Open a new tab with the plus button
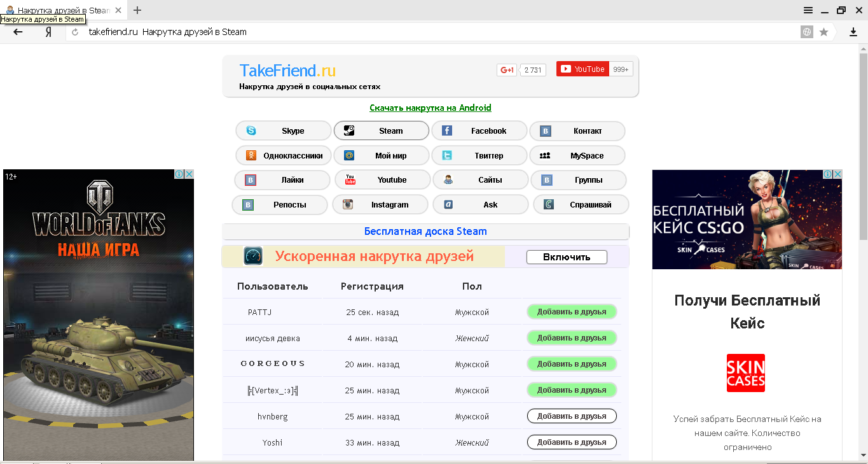 click(x=137, y=10)
